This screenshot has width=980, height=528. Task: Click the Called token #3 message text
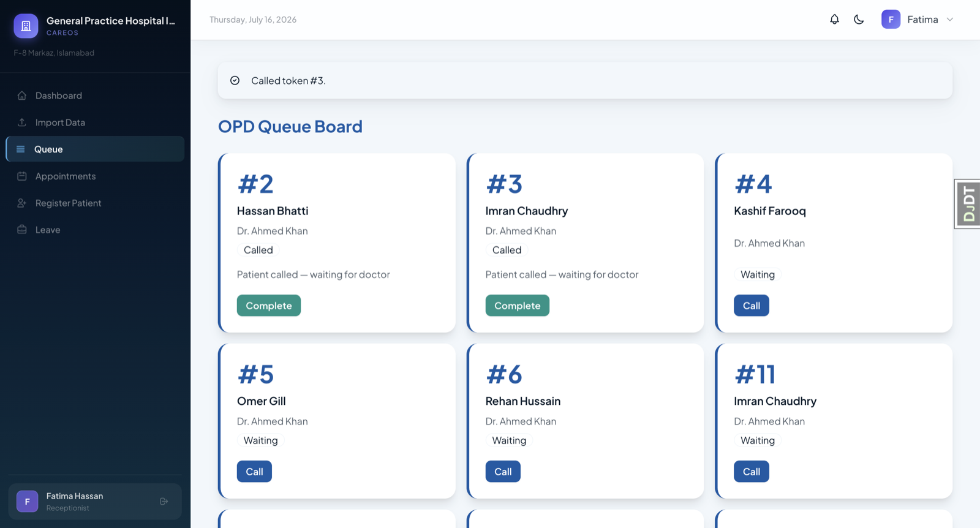(x=288, y=81)
